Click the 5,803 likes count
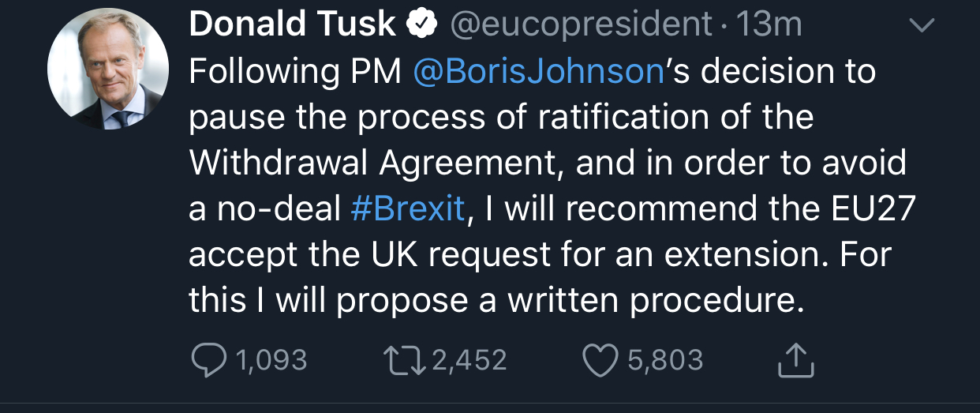Viewport: 980px width, 413px height. coord(664,361)
